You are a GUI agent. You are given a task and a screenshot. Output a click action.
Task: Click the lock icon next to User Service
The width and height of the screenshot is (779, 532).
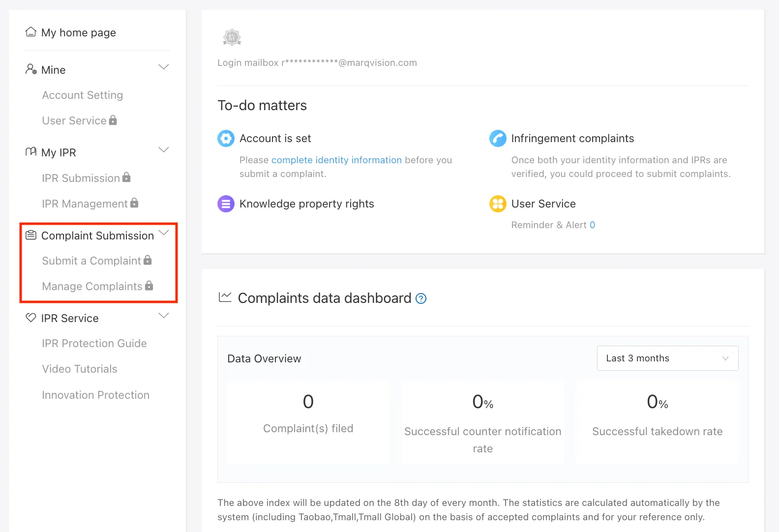113,120
